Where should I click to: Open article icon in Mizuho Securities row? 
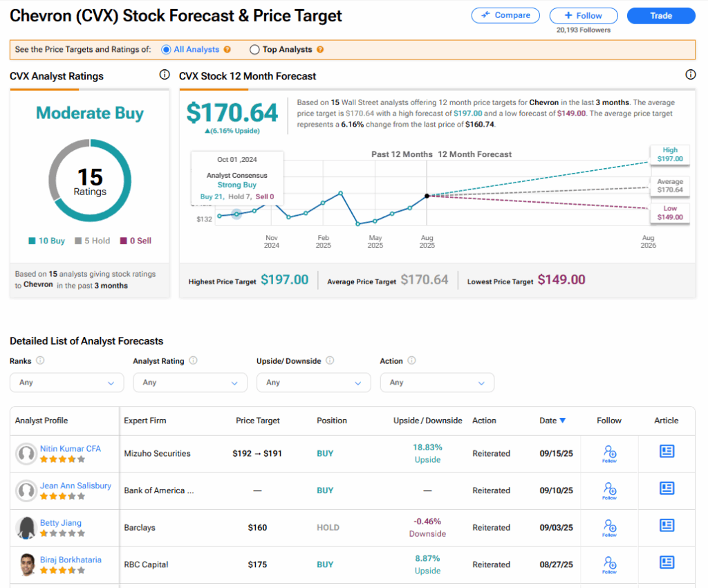(667, 451)
